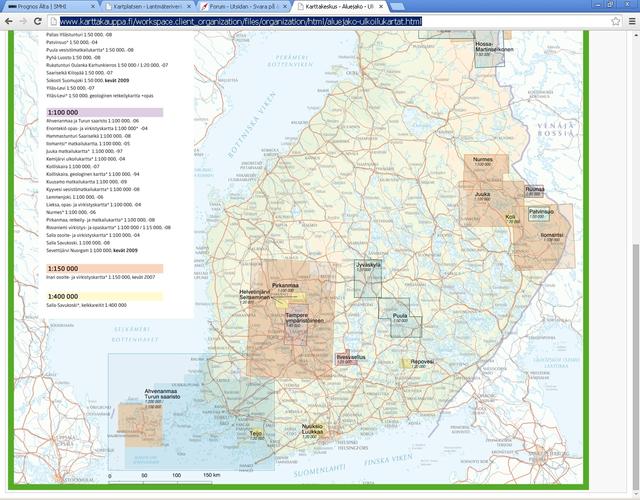The width and height of the screenshot is (640, 500).
Task: Click the "Lieksa, opas- ja virkistyskartta" row
Action: tap(93, 204)
